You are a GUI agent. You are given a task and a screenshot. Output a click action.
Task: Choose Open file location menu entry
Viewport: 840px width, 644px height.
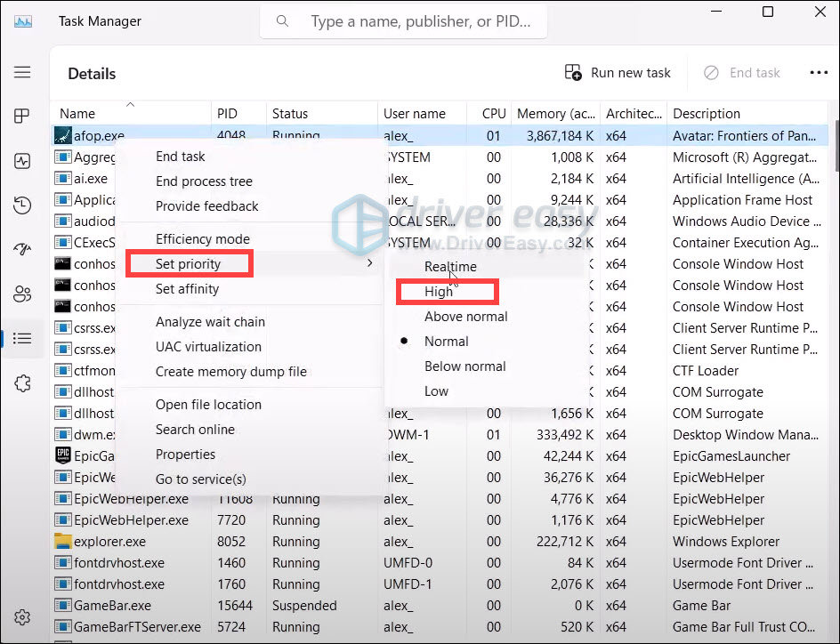[208, 405]
